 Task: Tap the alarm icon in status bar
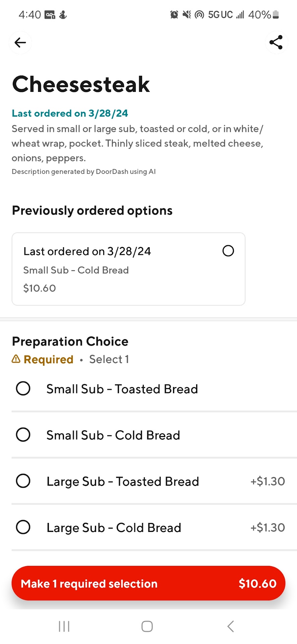(174, 15)
